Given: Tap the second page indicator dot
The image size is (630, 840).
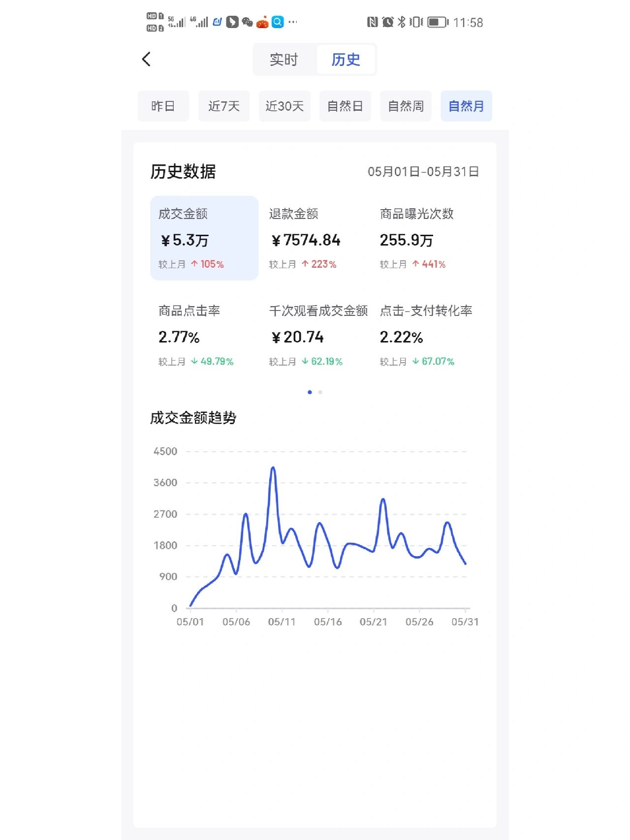Looking at the screenshot, I should coord(320,392).
